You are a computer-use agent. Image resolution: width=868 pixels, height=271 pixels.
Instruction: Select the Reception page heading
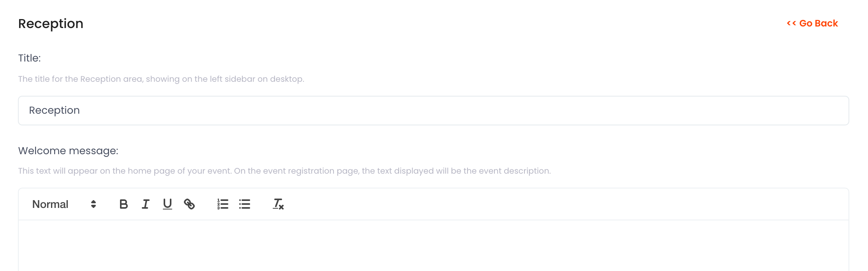tap(51, 24)
